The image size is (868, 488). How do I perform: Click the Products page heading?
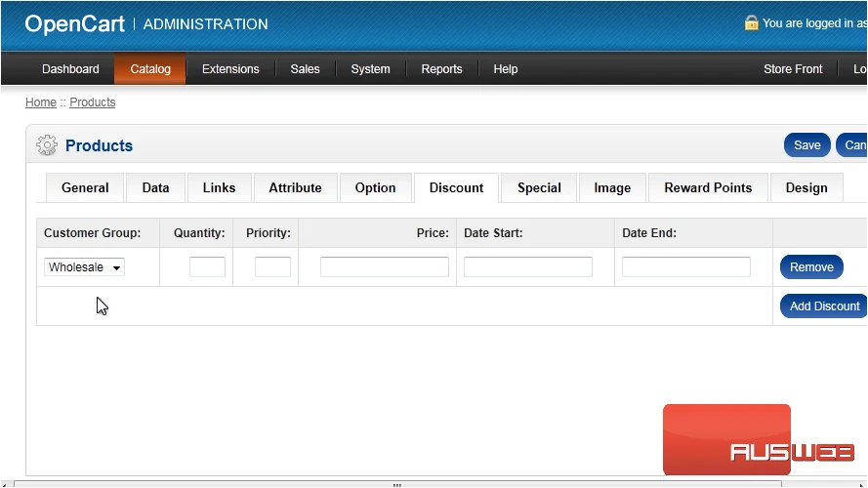(99, 145)
